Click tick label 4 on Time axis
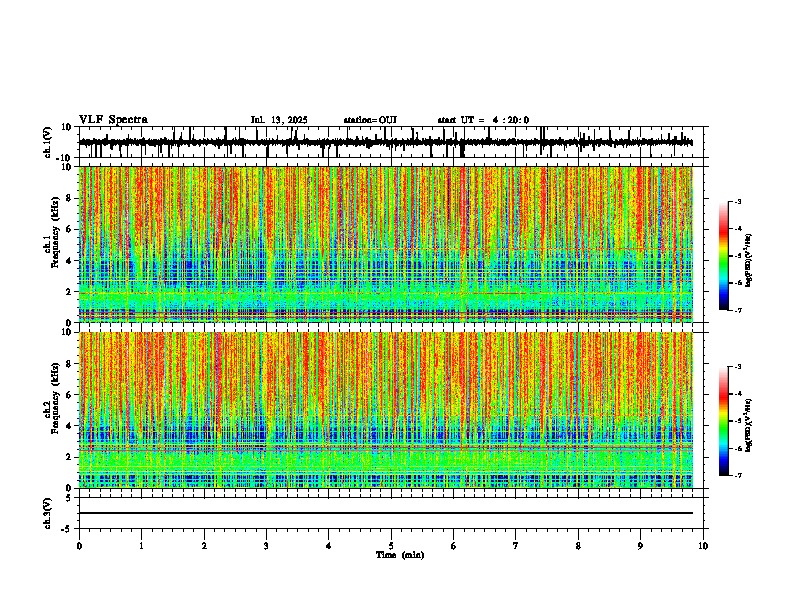The image size is (792, 612). pyautogui.click(x=329, y=546)
